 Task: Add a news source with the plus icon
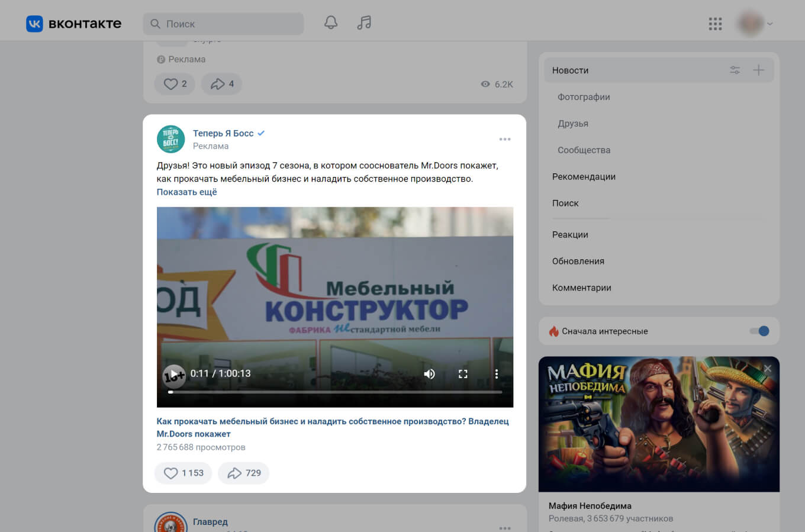(758, 70)
